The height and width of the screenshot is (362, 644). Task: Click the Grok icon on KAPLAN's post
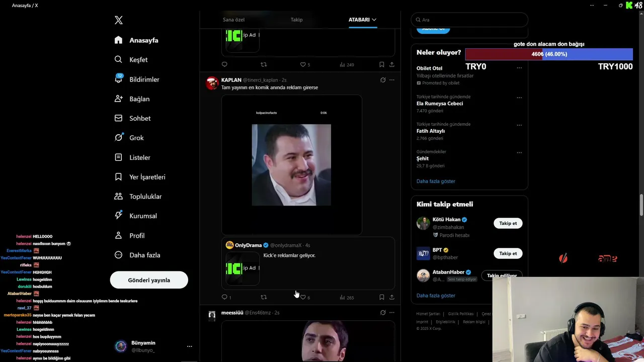click(x=383, y=80)
